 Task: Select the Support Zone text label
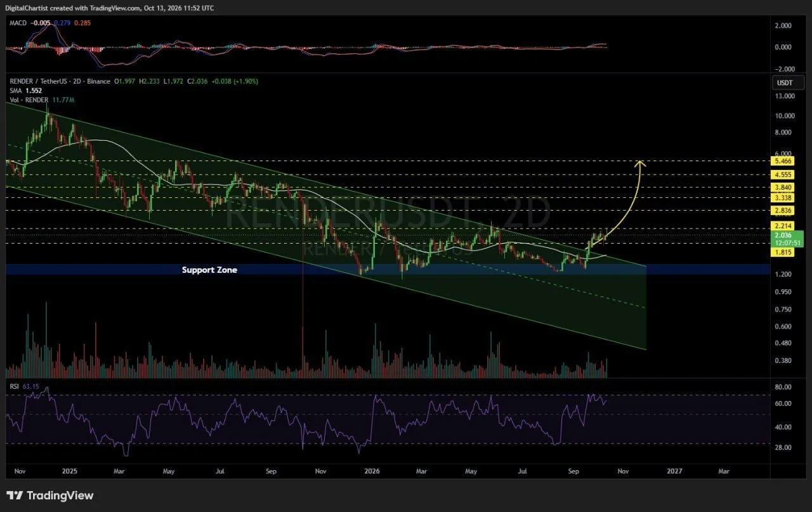pyautogui.click(x=209, y=270)
